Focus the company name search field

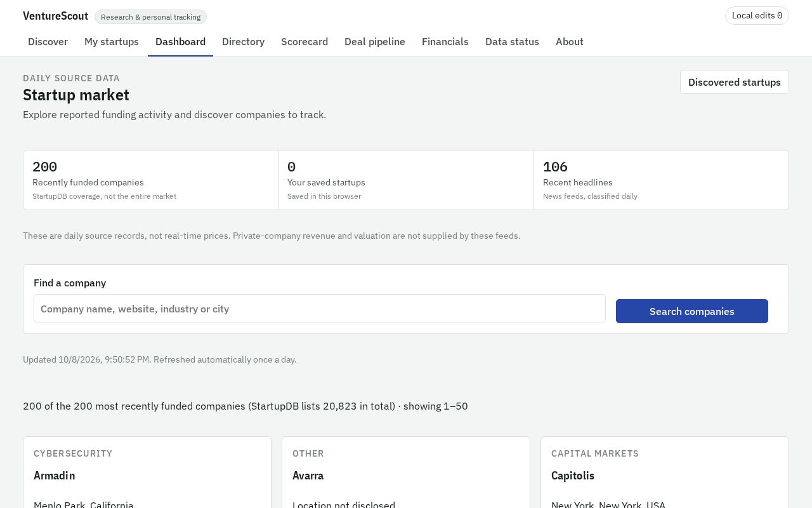click(320, 309)
